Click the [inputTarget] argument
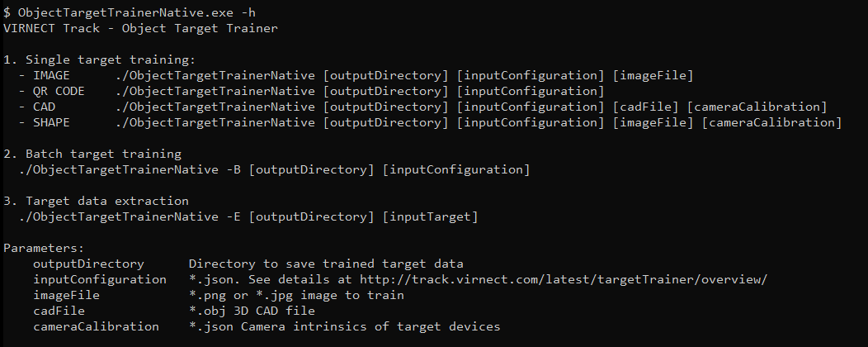 [430, 216]
